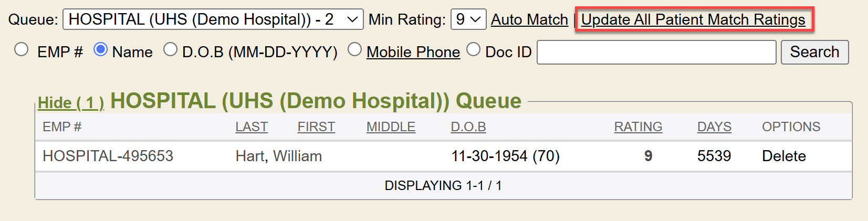Open the Queue dropdown
Image resolution: width=868 pixels, height=221 pixels.
(213, 19)
